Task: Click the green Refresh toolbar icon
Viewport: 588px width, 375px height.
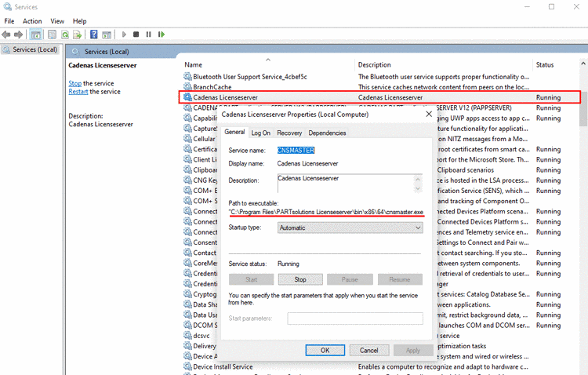Action: pos(65,35)
